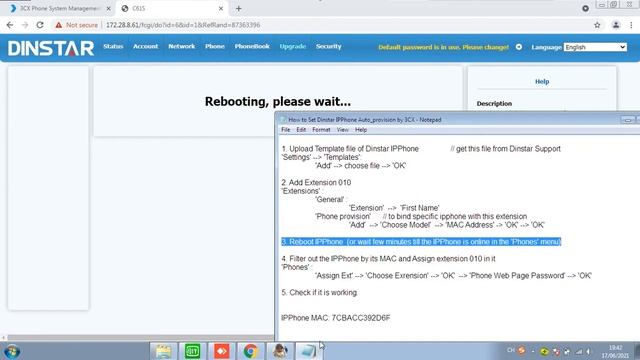Image resolution: width=640 pixels, height=360 pixels.
Task: Open Notepad Format menu
Action: pyautogui.click(x=321, y=130)
